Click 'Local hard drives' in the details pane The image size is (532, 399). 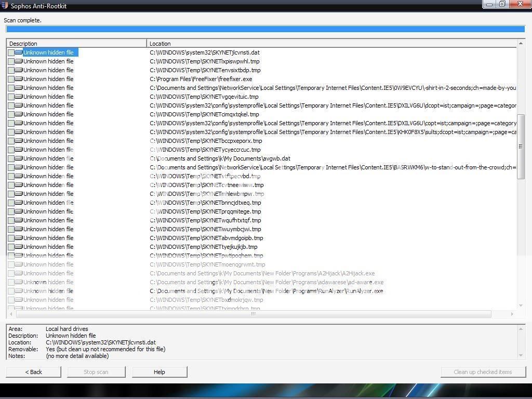tap(67, 329)
